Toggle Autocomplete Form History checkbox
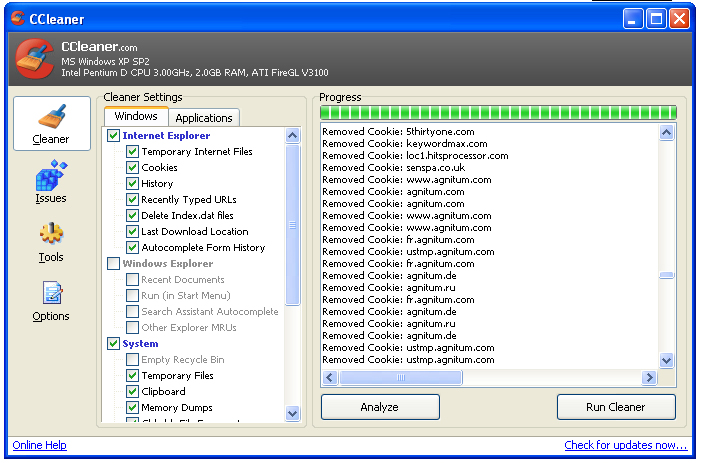The height and width of the screenshot is (463, 705). pos(132,247)
